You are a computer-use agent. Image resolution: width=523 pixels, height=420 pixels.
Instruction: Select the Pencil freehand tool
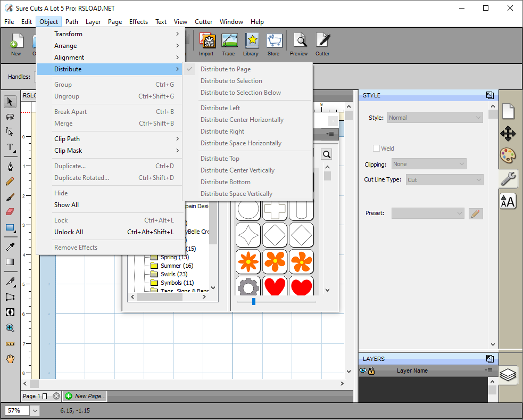(x=10, y=182)
